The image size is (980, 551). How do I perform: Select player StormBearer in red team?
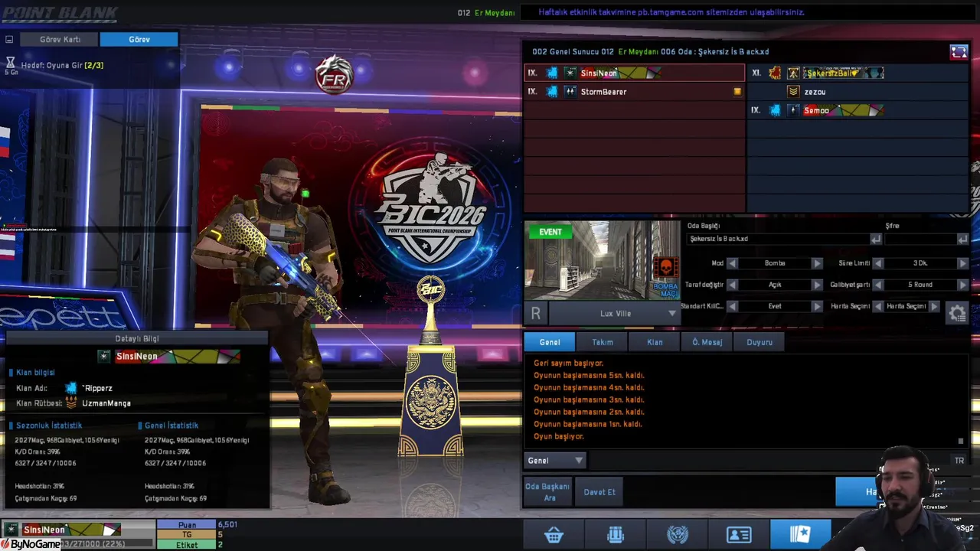[634, 92]
